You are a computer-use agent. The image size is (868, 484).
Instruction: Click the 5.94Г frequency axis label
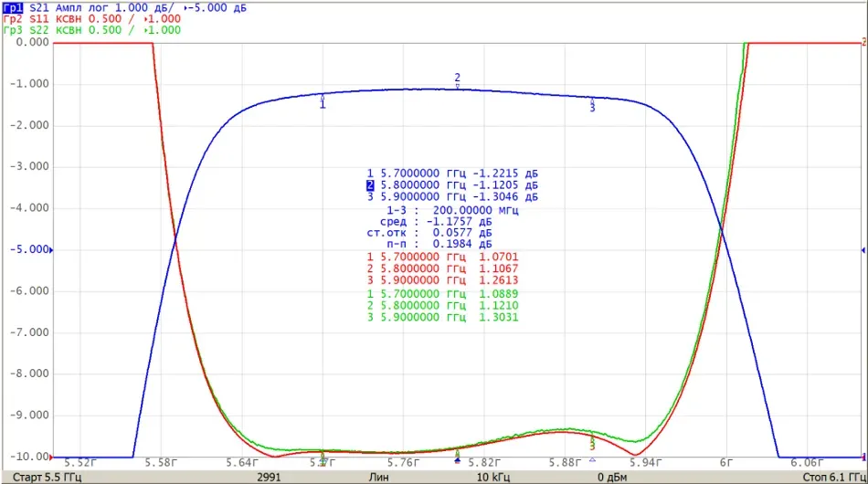coord(645,462)
